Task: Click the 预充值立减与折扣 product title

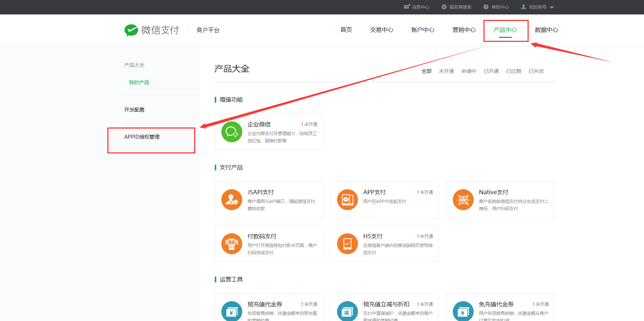Action: [x=386, y=304]
